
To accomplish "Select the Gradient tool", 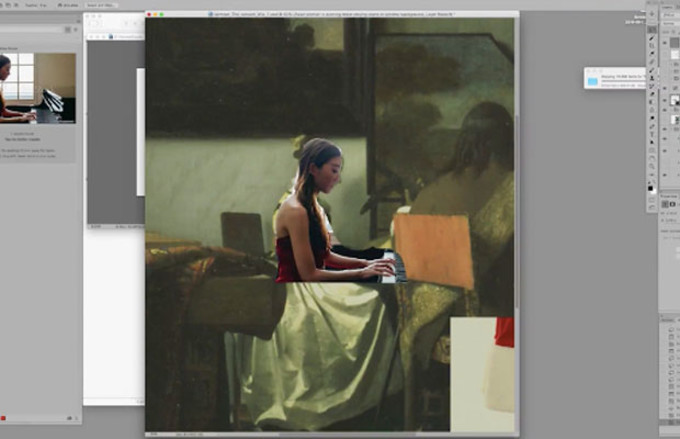I will point(652,102).
